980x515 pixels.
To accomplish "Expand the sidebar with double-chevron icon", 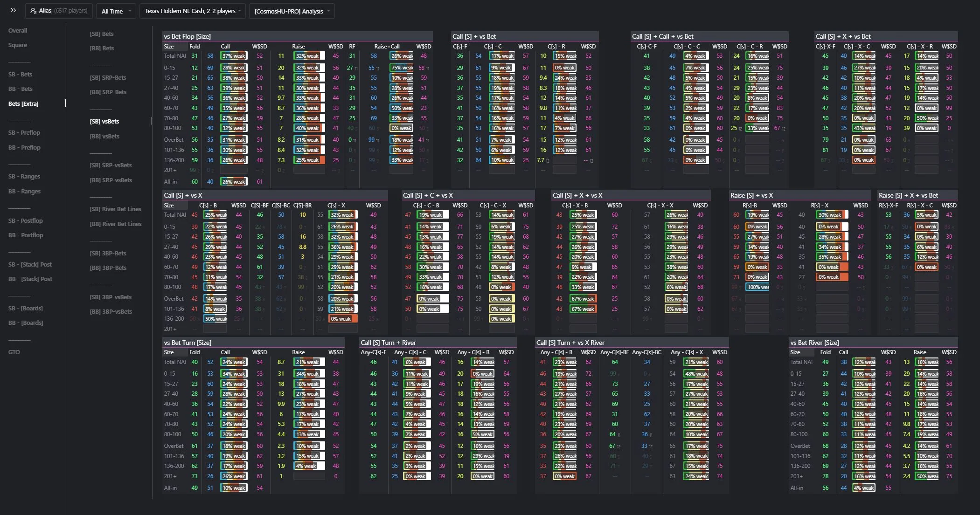I will click(13, 10).
